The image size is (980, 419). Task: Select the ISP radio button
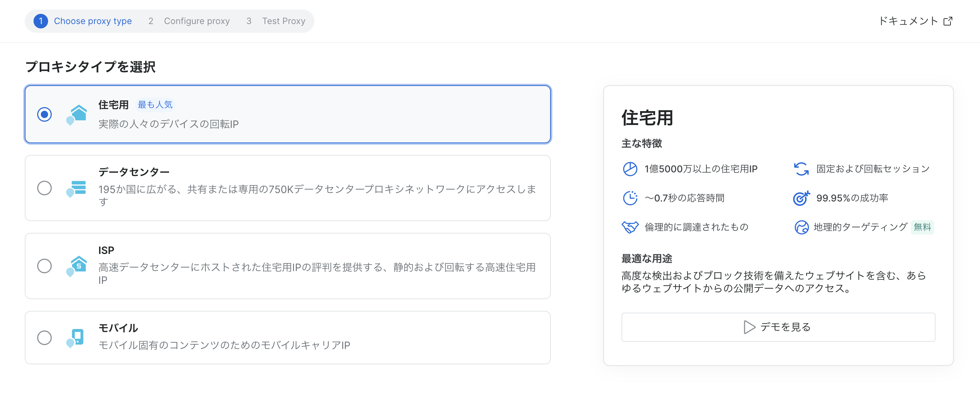click(x=44, y=266)
